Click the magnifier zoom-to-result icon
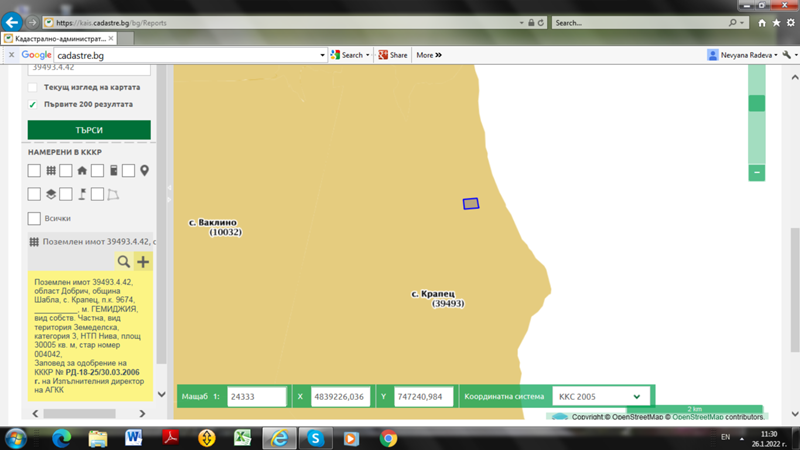The width and height of the screenshot is (800, 450). point(124,262)
